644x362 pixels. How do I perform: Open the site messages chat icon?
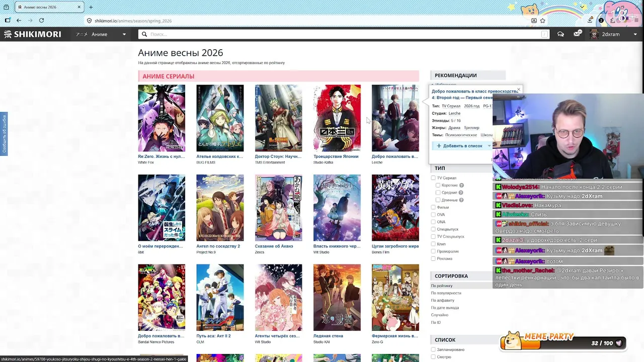[560, 34]
